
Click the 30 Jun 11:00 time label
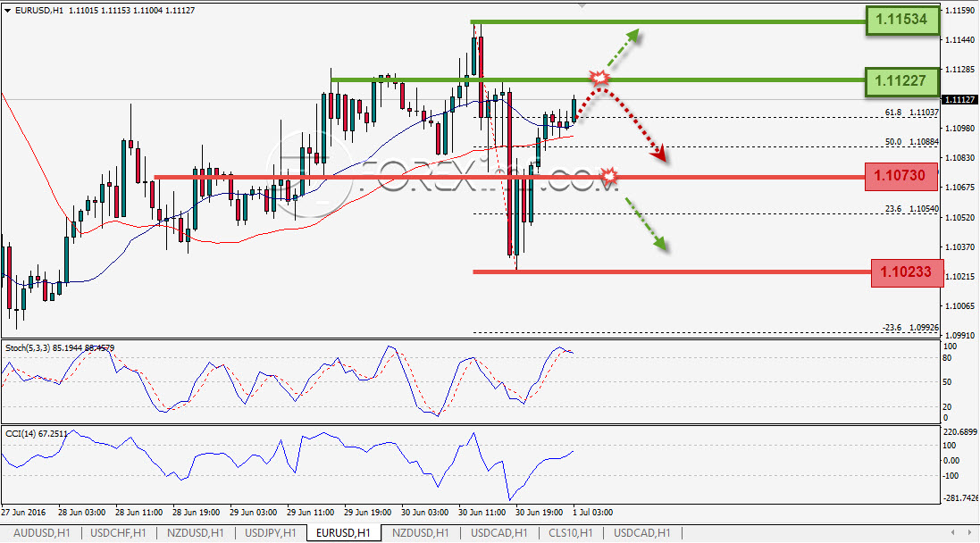click(482, 513)
